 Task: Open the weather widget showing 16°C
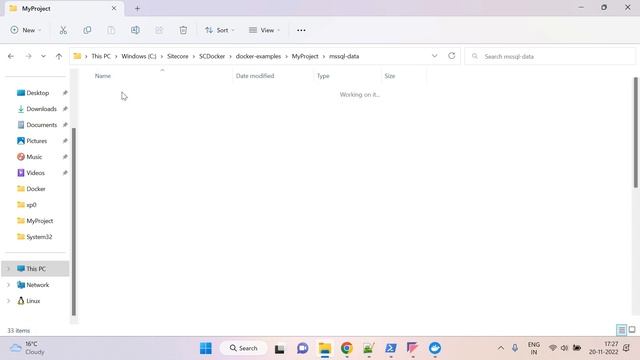point(27,348)
